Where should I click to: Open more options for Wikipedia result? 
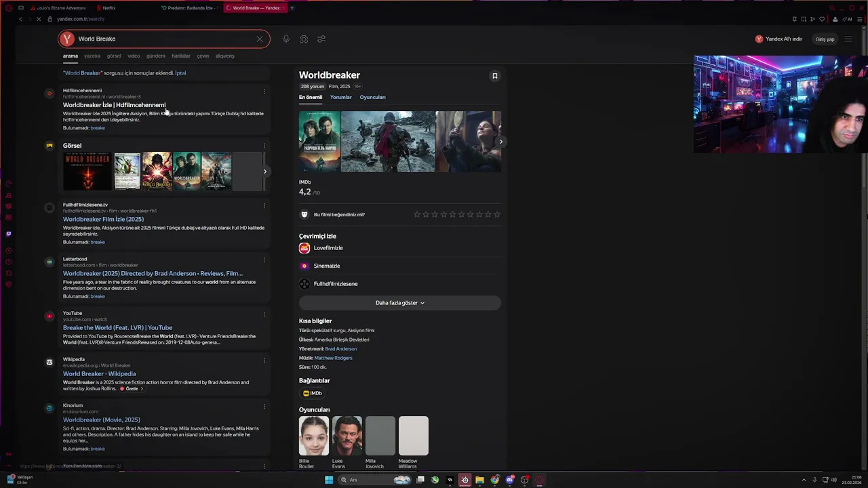pyautogui.click(x=264, y=361)
